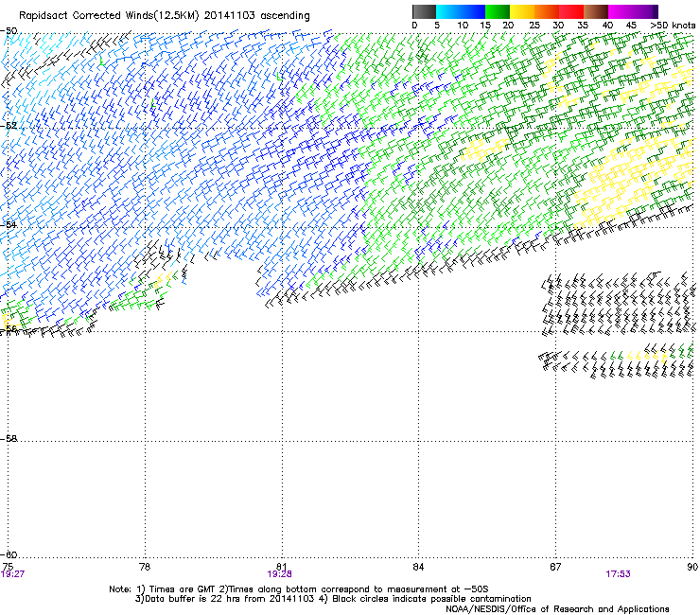Screen dimensions: 700x615
Task: Click the 'Times are GMT' note line
Action: coord(299,589)
